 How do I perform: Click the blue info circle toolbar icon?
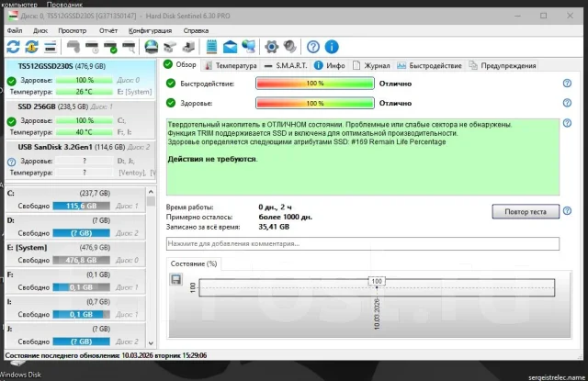332,47
